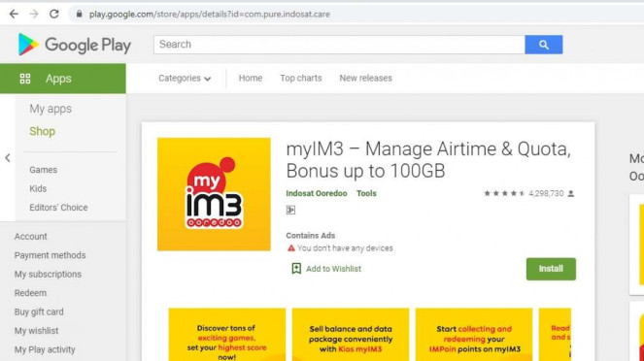Select Shop in the sidebar
644x361 pixels.
[43, 131]
